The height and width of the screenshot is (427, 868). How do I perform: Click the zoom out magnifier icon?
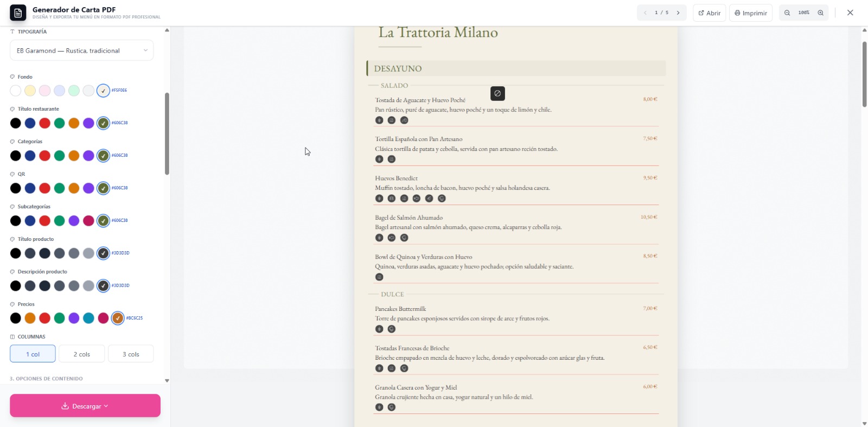tap(787, 13)
